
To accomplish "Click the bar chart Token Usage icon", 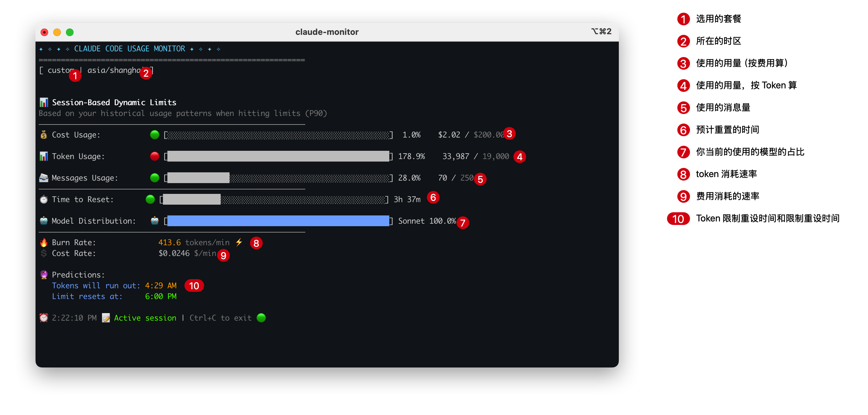I will [44, 156].
